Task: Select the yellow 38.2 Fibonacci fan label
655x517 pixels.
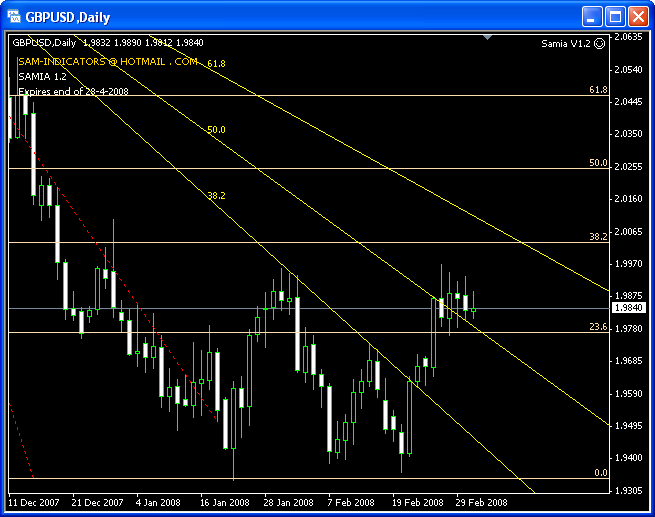Action: [216, 196]
